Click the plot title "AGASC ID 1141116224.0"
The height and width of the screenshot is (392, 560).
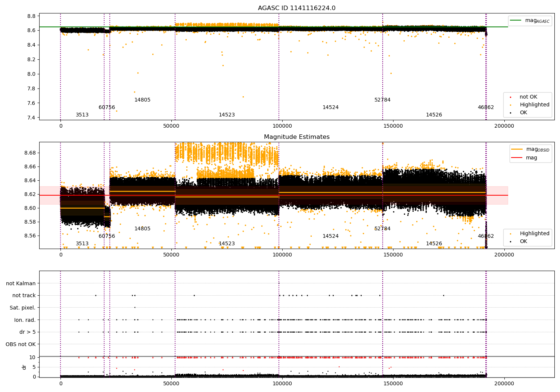(296, 8)
